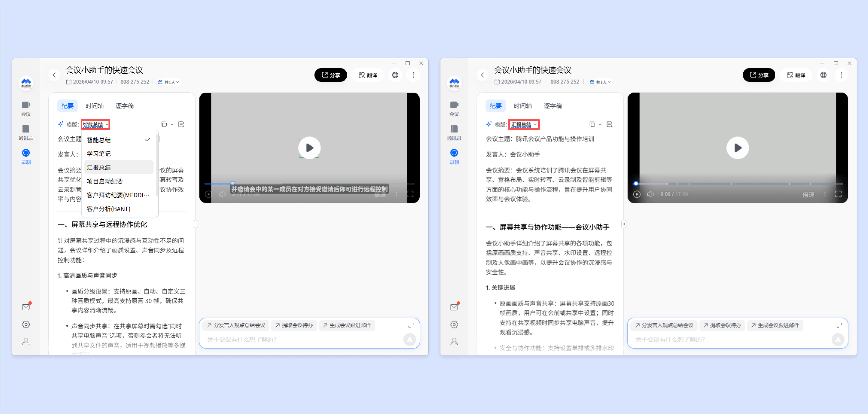Mute the right video player volume

(650, 194)
